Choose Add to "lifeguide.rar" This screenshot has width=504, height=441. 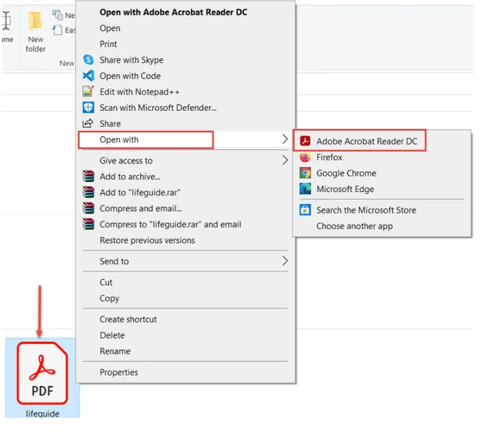click(x=185, y=192)
